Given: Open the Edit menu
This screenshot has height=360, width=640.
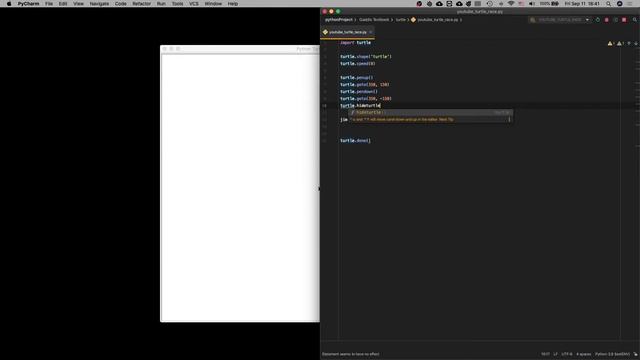Looking at the screenshot, I should (63, 4).
